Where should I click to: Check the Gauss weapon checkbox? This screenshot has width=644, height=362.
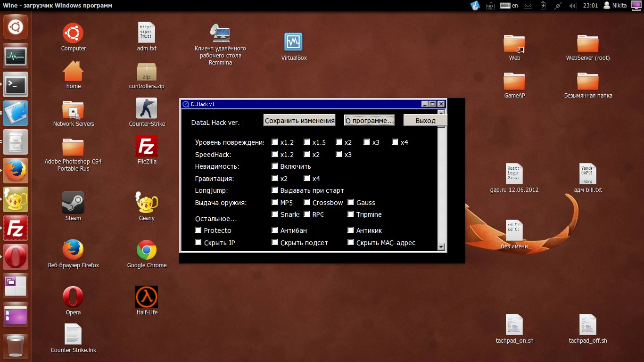click(x=351, y=202)
